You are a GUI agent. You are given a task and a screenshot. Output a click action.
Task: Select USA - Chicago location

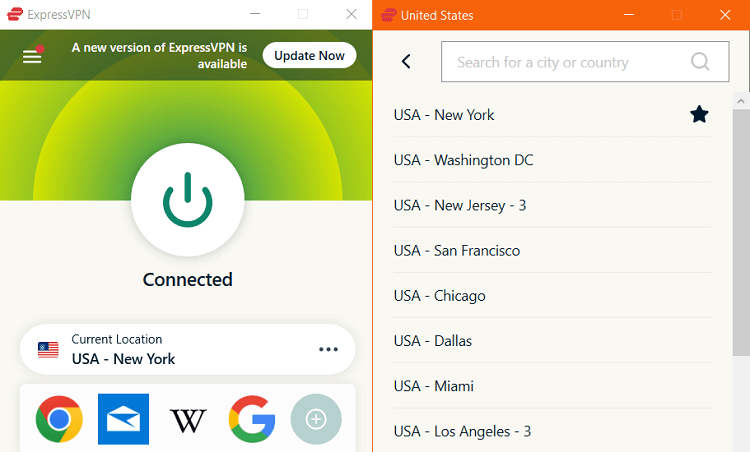[x=552, y=296]
